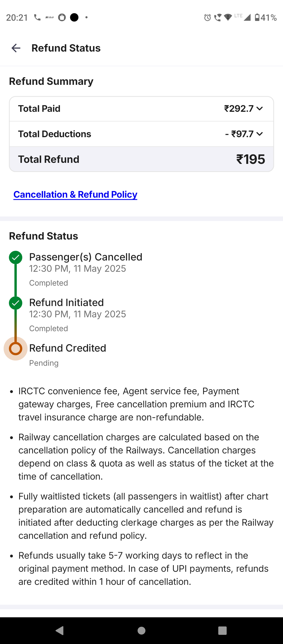Tap the Refund Initiated step title
The width and height of the screenshot is (283, 644).
coord(67,303)
